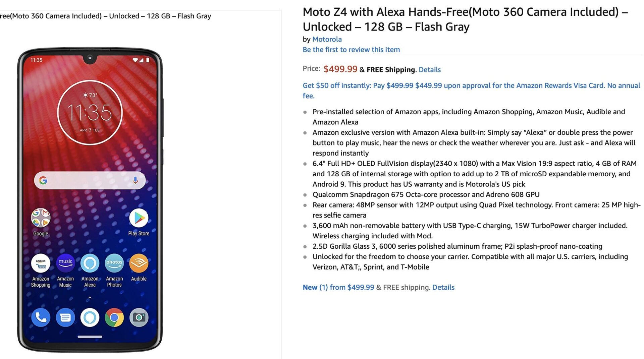Image resolution: width=644 pixels, height=359 pixels.
Task: Tap the Amazon Alexa app icon
Action: point(90,263)
